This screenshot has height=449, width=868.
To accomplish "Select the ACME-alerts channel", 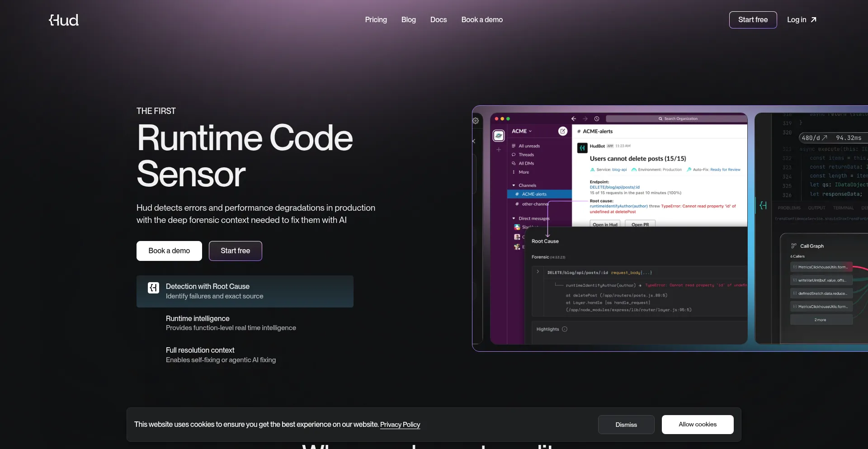I will point(539,194).
